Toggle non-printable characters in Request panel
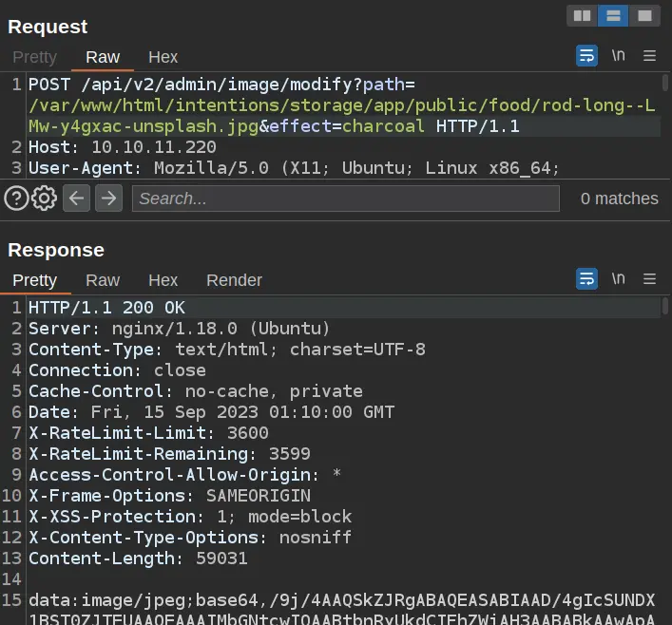 (x=619, y=56)
